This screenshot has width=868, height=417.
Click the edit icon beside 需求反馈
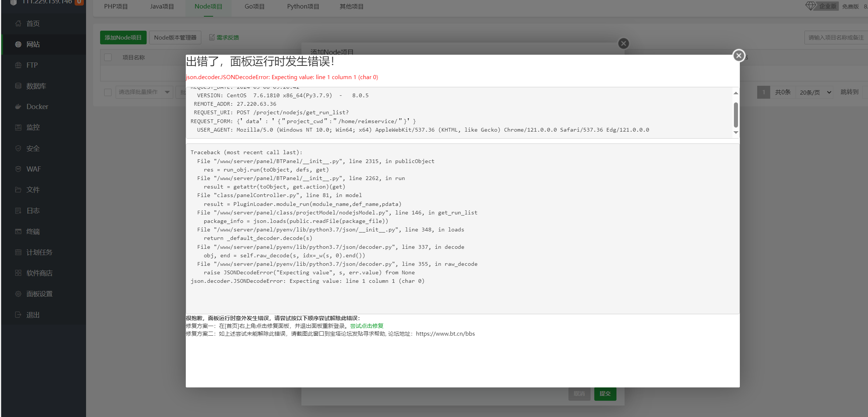(212, 37)
